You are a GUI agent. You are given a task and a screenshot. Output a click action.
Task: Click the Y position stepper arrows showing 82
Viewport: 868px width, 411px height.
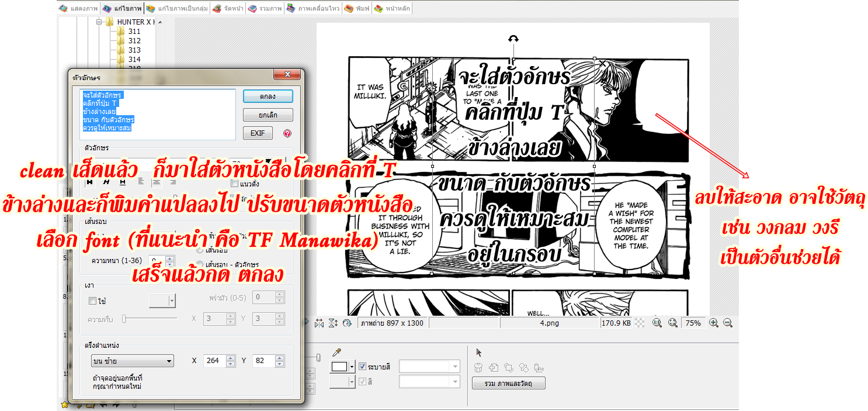[x=280, y=361]
